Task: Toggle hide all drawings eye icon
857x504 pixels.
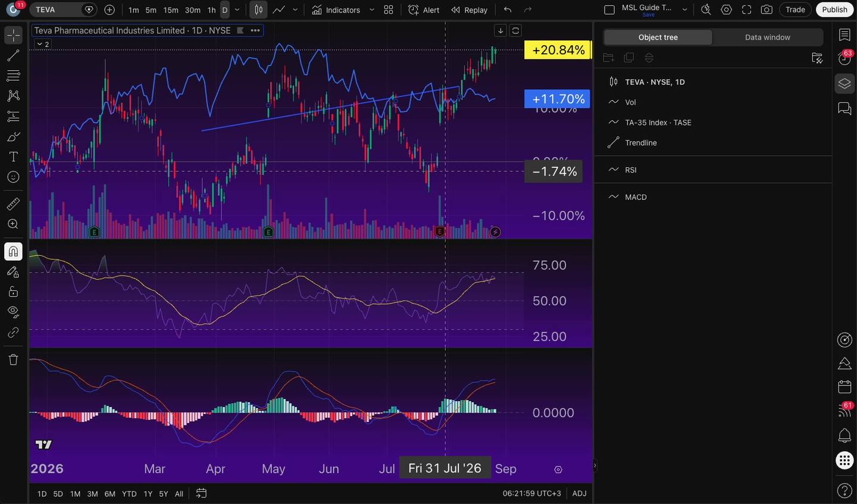Action: 13,312
